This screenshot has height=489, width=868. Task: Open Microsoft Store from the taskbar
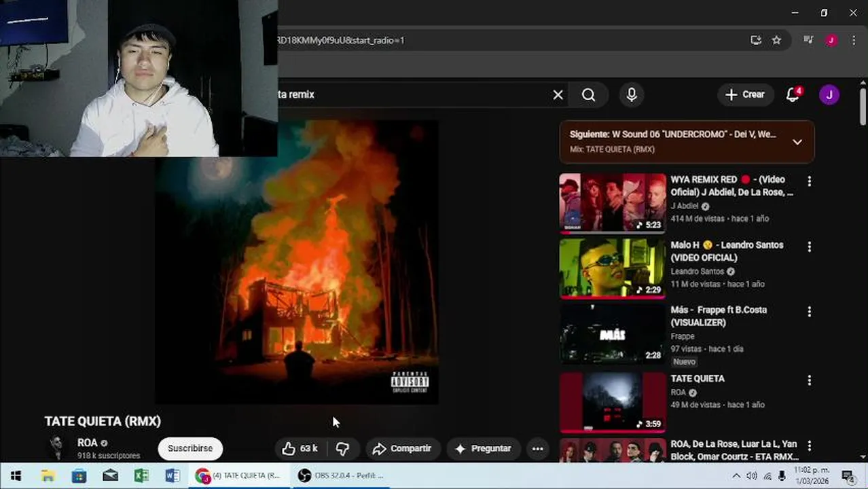(x=79, y=475)
